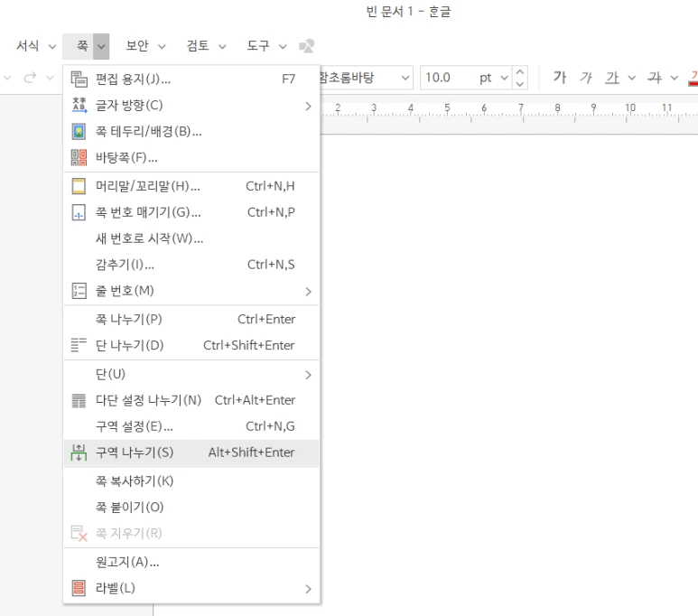Select 구역 나누기(S) section break

pyautogui.click(x=191, y=453)
